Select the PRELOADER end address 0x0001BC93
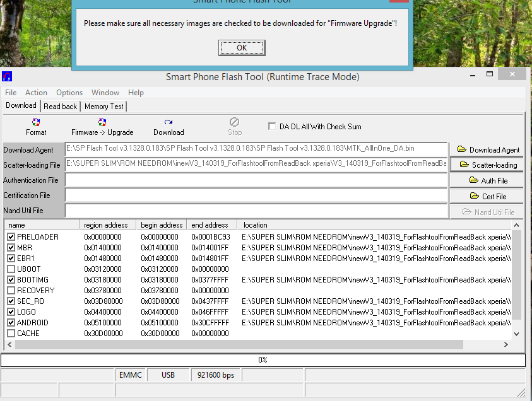This screenshot has height=401, width=532. 211,237
